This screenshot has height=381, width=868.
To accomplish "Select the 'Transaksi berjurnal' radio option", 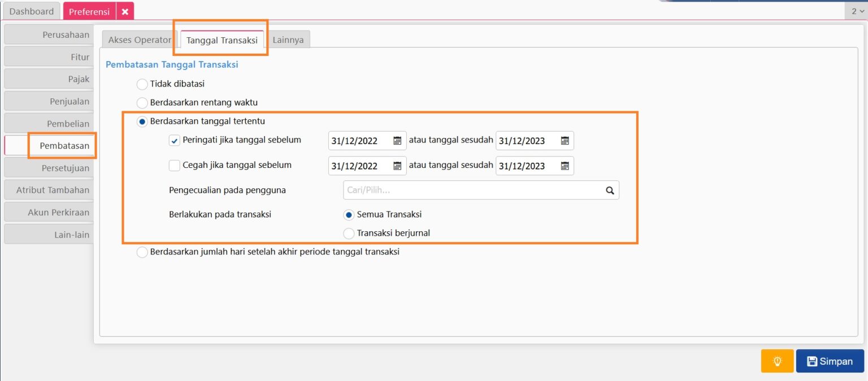I will 349,233.
